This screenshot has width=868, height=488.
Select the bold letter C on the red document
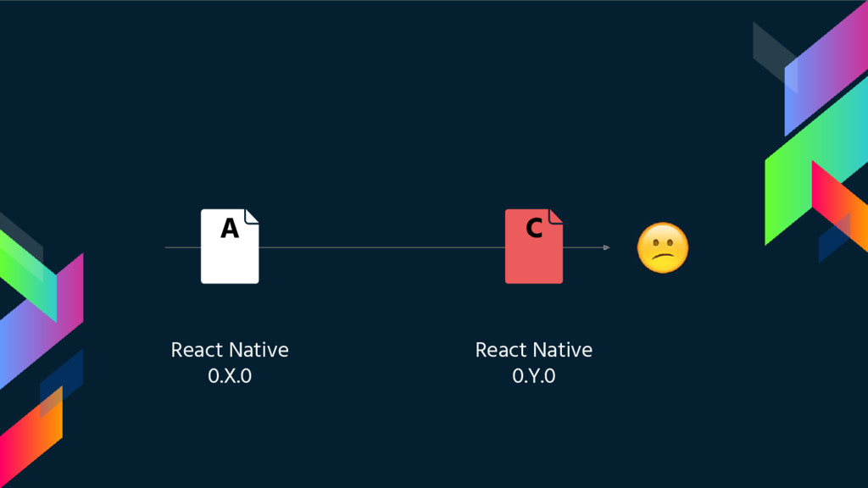point(534,228)
